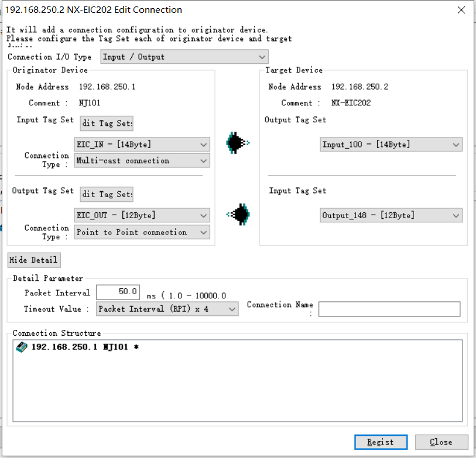The height and width of the screenshot is (458, 476).
Task: Expand the Input_100 target tag set dropdown
Action: 391,144
